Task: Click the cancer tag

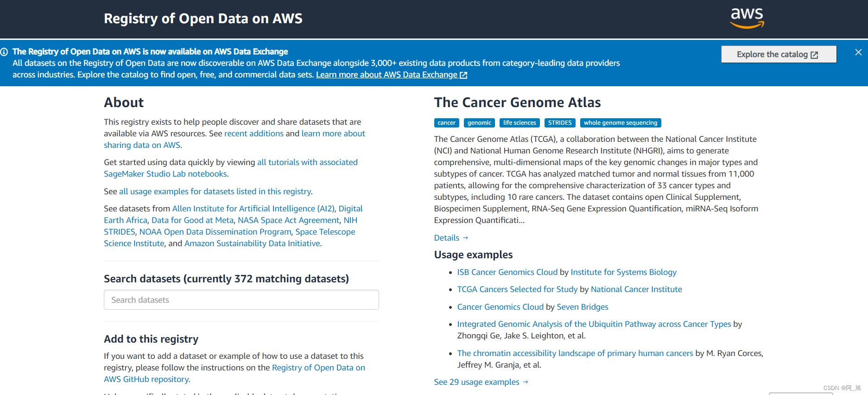Action: [446, 123]
